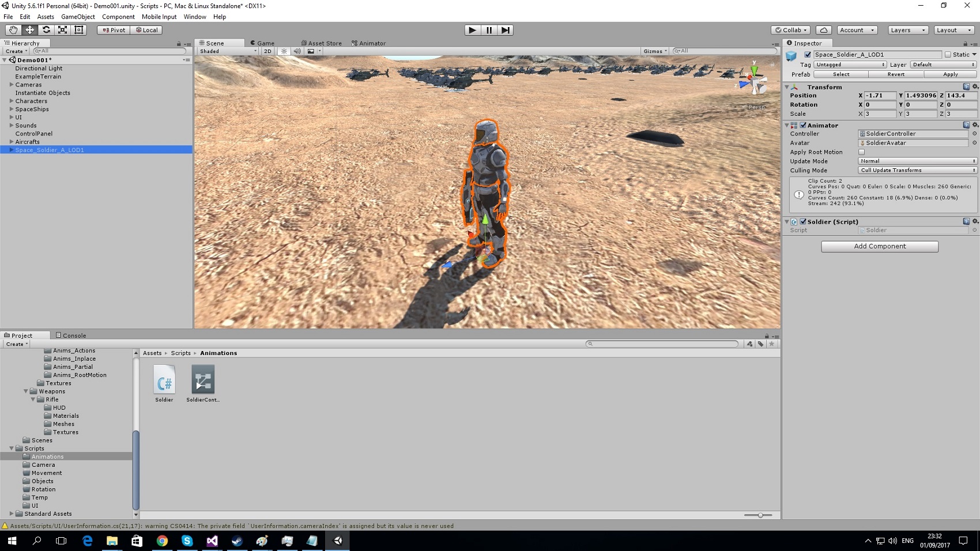Open the Component menu
Viewport: 980px width, 551px height.
point(118,17)
